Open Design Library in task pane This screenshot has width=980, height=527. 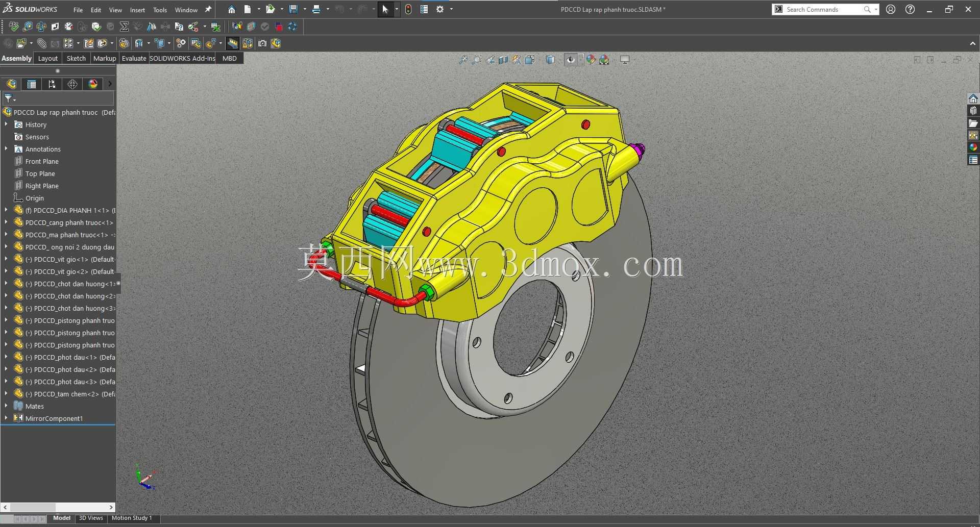[x=973, y=111]
